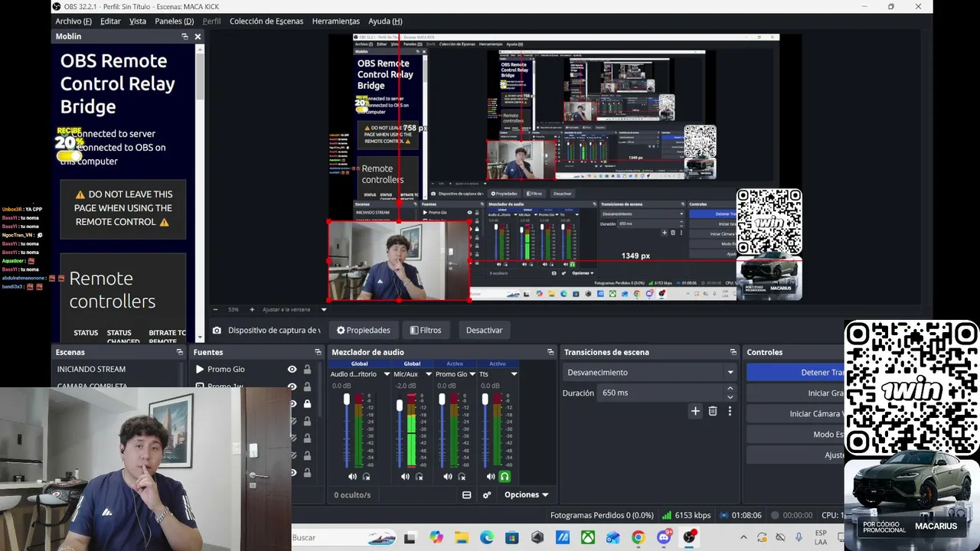Decrease transition duration with down arrow
Screen dimensions: 980x551
tap(730, 397)
